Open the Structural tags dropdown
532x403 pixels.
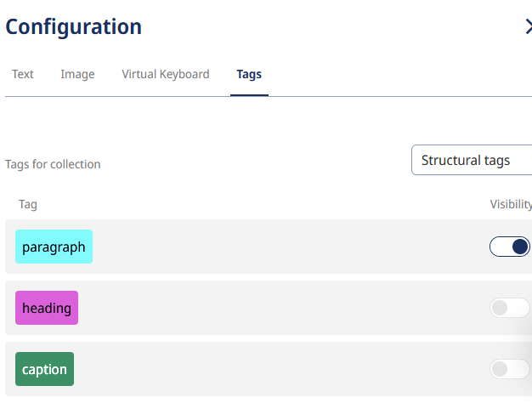click(472, 160)
